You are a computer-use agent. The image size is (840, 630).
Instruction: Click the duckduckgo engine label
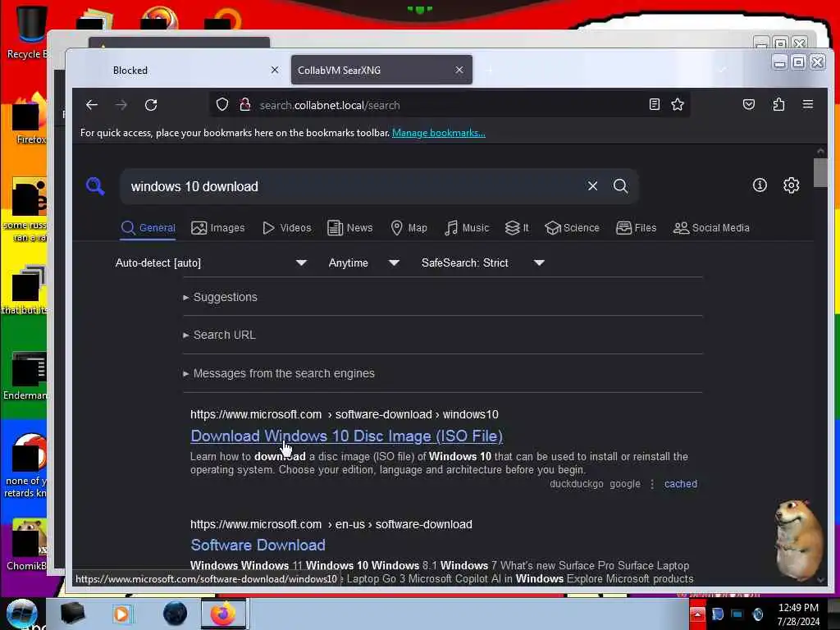pos(577,484)
